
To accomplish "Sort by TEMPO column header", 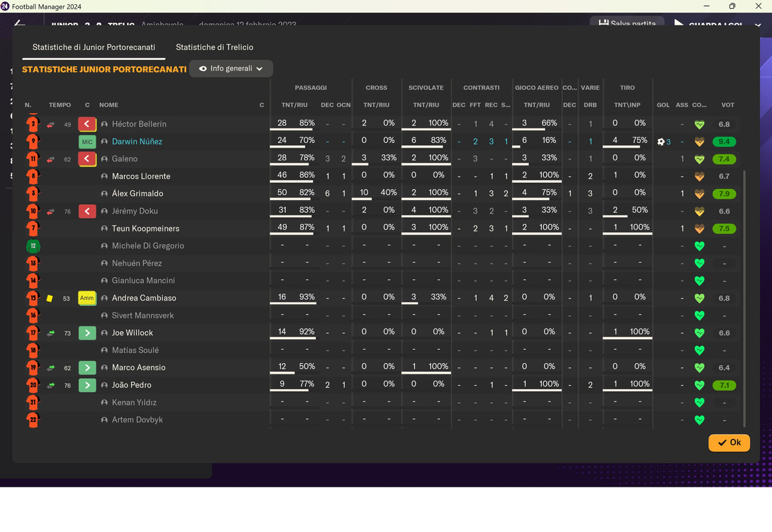I will click(60, 105).
